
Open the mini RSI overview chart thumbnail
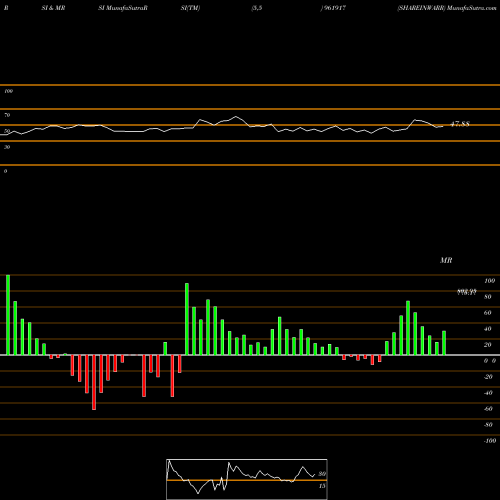point(247,479)
